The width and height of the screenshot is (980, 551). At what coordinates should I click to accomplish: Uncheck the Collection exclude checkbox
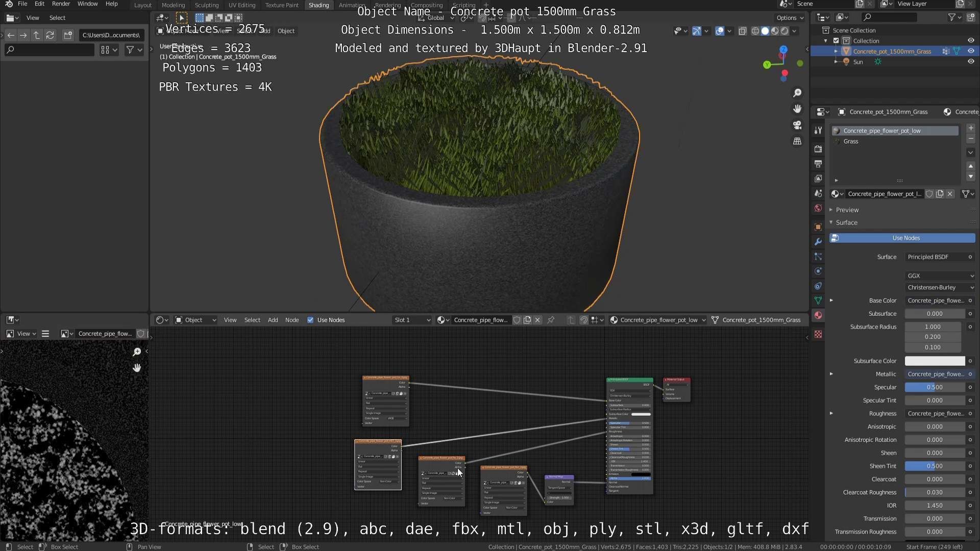point(836,40)
